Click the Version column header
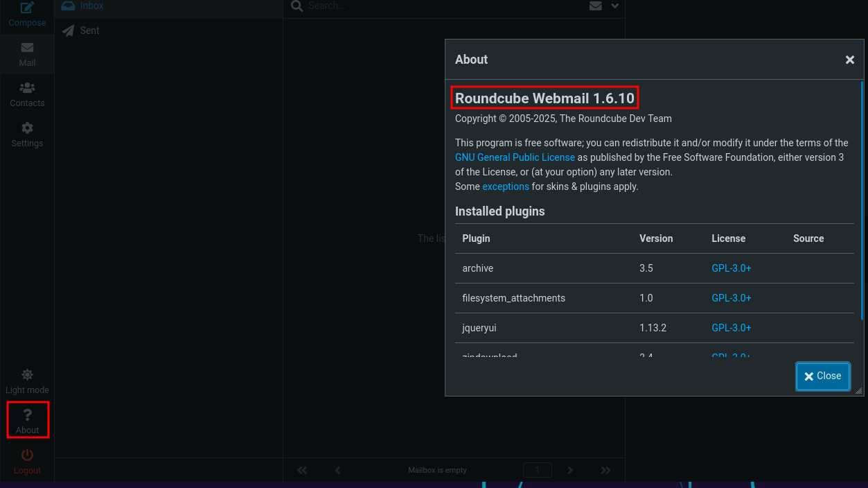The height and width of the screenshot is (488, 868). tap(656, 238)
